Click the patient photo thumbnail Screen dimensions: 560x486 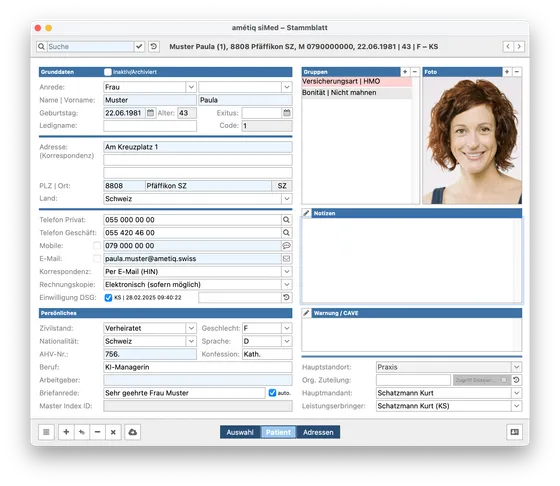click(472, 141)
